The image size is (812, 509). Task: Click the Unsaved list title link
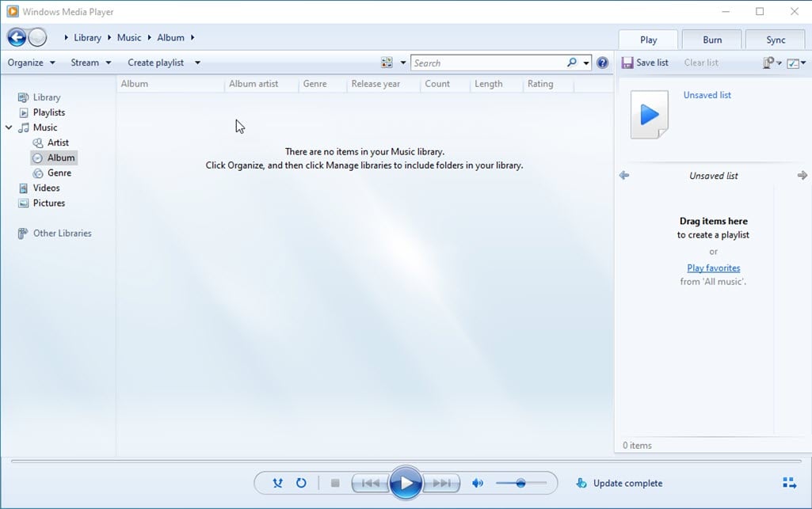(707, 95)
